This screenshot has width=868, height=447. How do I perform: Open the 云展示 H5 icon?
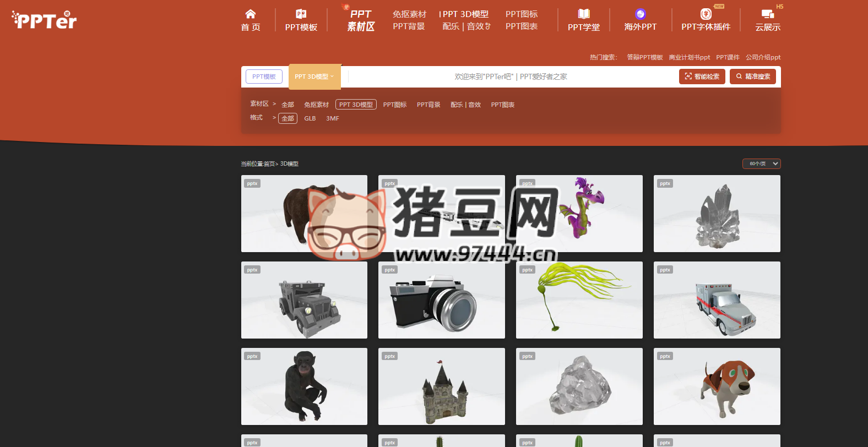[x=768, y=14]
